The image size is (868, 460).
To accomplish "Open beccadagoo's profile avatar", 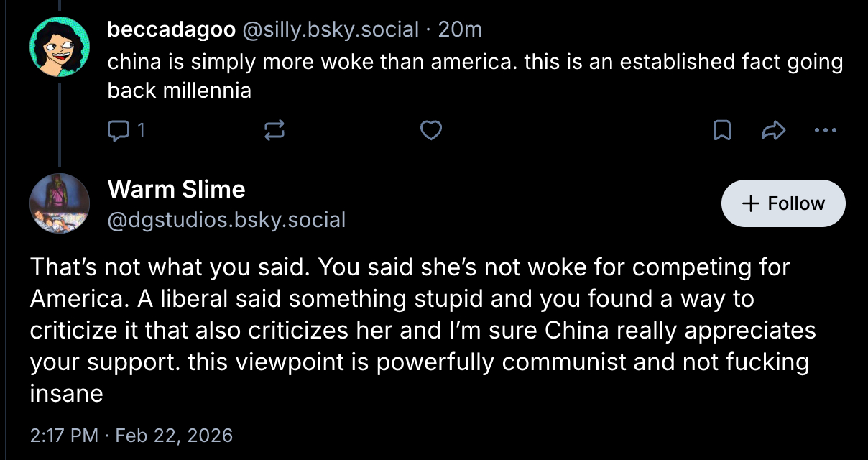I will (x=59, y=47).
